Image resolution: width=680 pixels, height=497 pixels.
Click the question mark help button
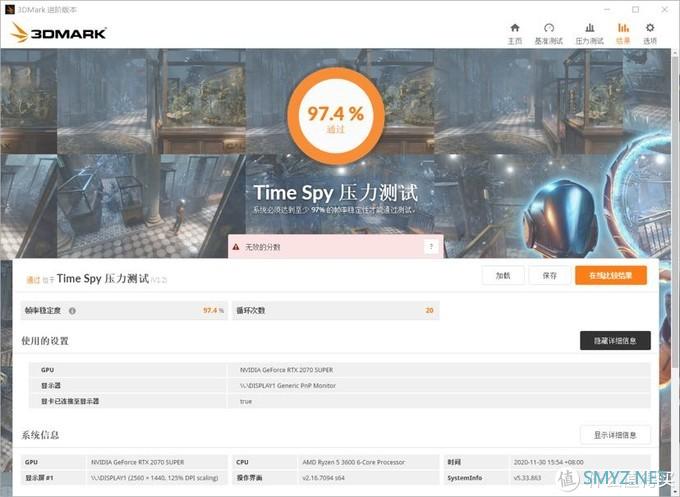click(x=431, y=247)
